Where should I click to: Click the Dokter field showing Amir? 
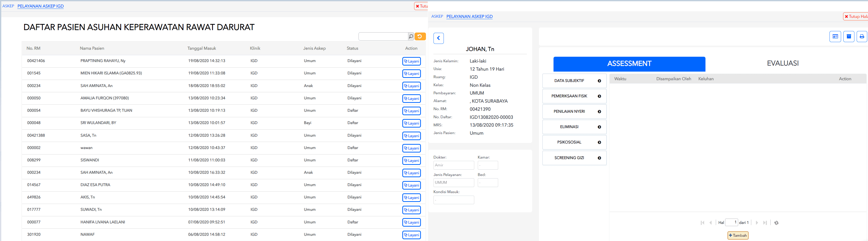tap(454, 165)
